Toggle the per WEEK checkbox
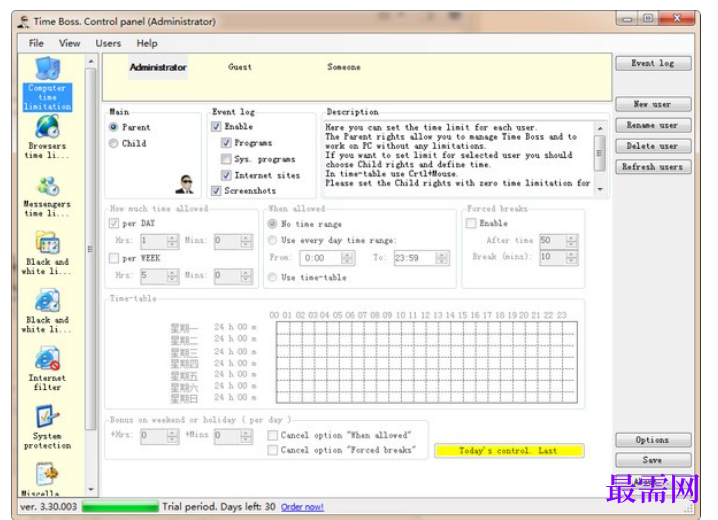The width and height of the screenshot is (718, 520). click(x=114, y=258)
